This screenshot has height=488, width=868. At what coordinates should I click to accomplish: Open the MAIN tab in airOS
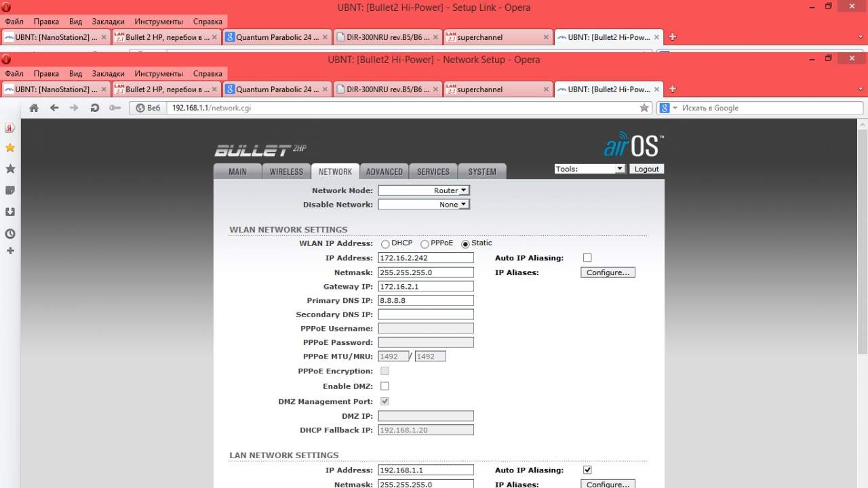(237, 171)
